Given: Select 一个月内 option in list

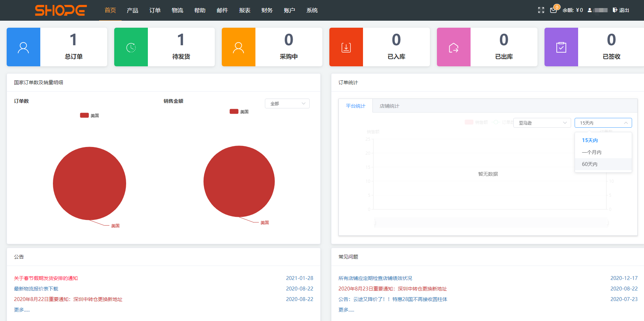Looking at the screenshot, I should click(x=603, y=152).
